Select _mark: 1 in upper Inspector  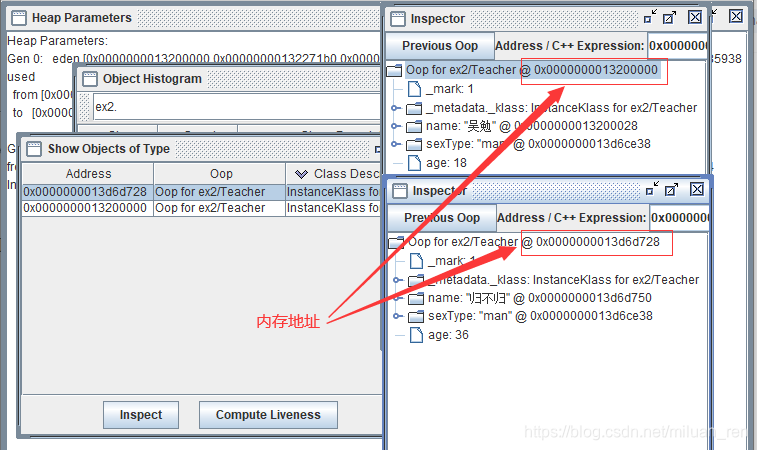[x=449, y=89]
